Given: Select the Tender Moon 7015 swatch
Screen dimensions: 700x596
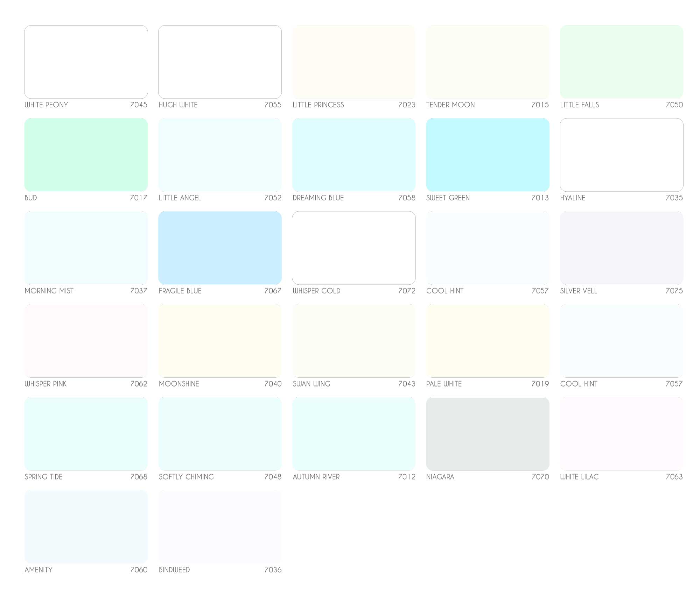Looking at the screenshot, I should click(x=488, y=62).
